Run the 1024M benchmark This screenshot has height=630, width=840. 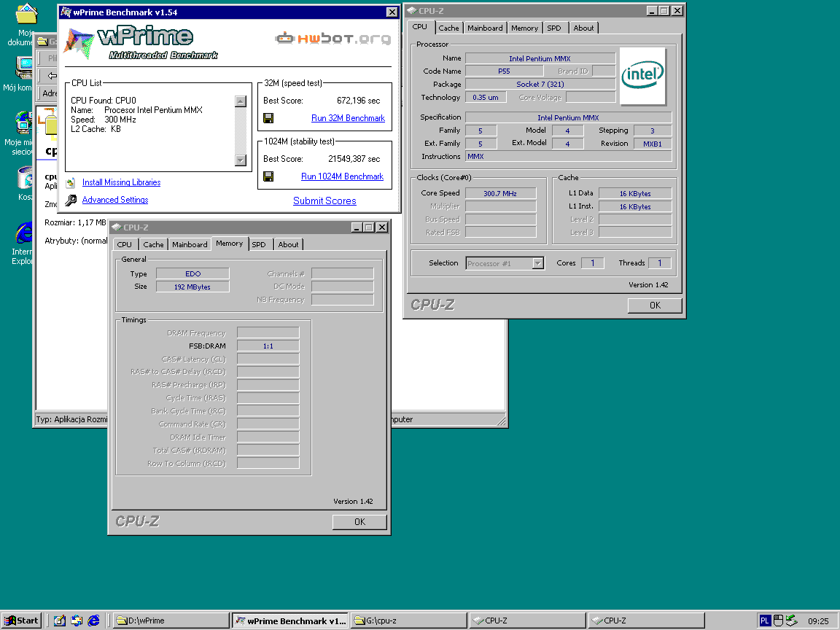(342, 176)
